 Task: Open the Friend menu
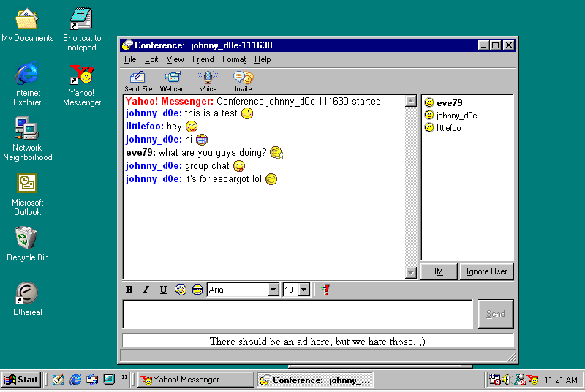coord(203,59)
